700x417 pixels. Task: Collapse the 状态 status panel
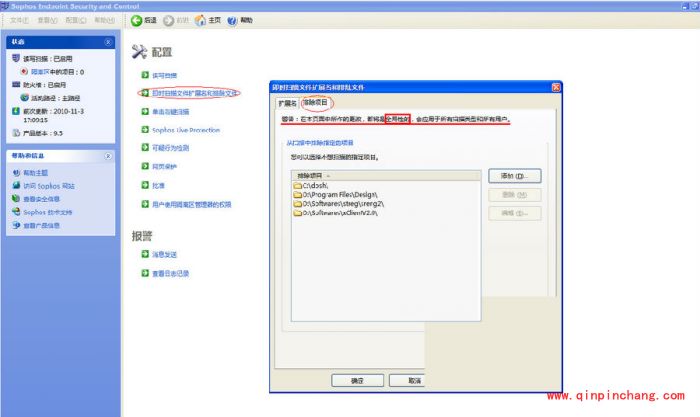[x=108, y=43]
